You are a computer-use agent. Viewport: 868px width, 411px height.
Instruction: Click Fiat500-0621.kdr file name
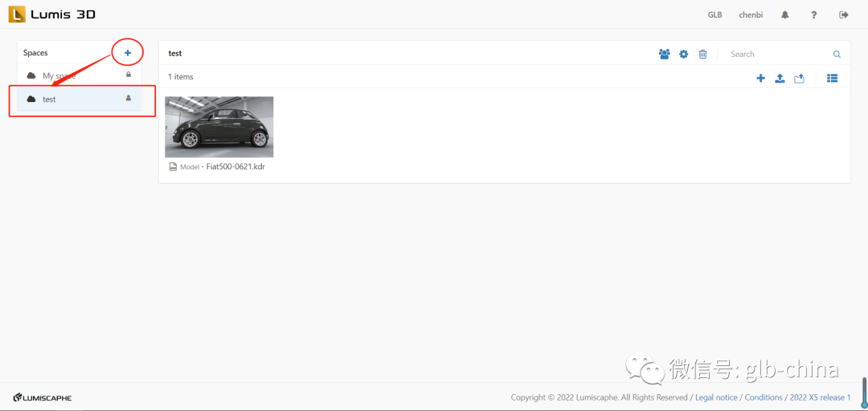tap(235, 166)
